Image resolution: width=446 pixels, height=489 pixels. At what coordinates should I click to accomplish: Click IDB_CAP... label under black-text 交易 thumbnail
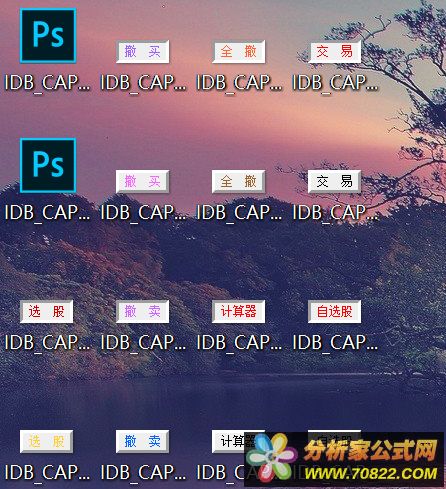coord(335,213)
